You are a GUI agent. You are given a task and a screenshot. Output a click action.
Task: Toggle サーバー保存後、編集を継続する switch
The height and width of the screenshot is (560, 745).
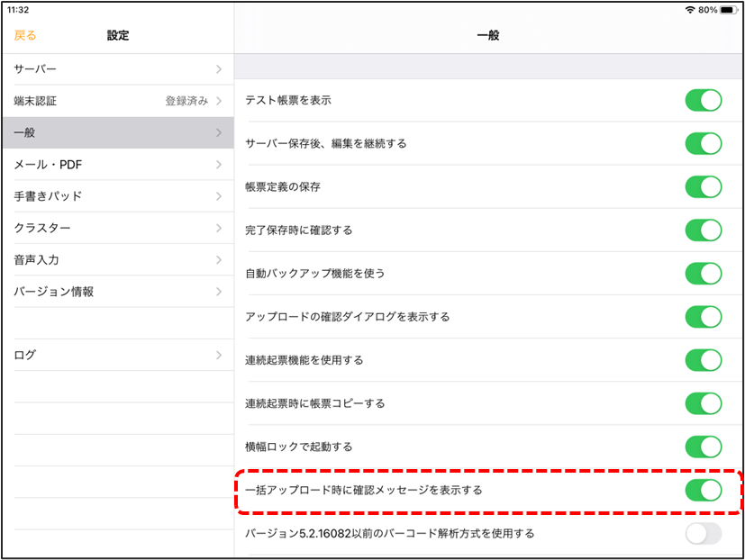tap(703, 143)
